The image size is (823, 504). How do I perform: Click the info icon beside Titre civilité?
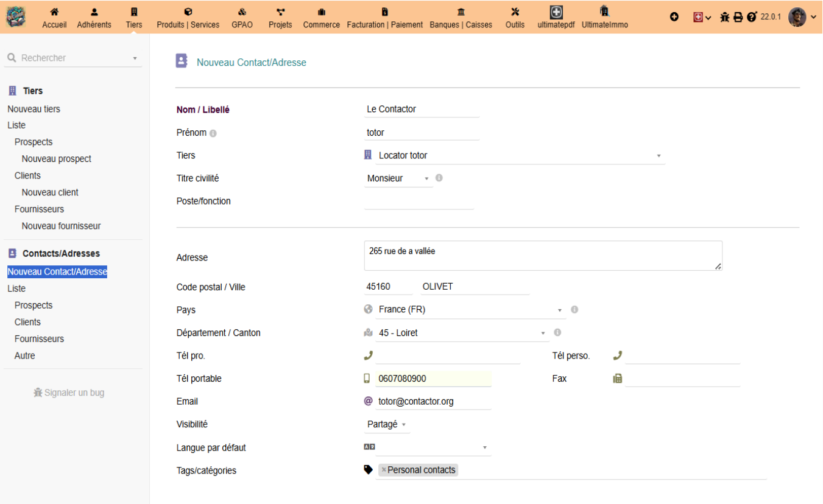439,178
